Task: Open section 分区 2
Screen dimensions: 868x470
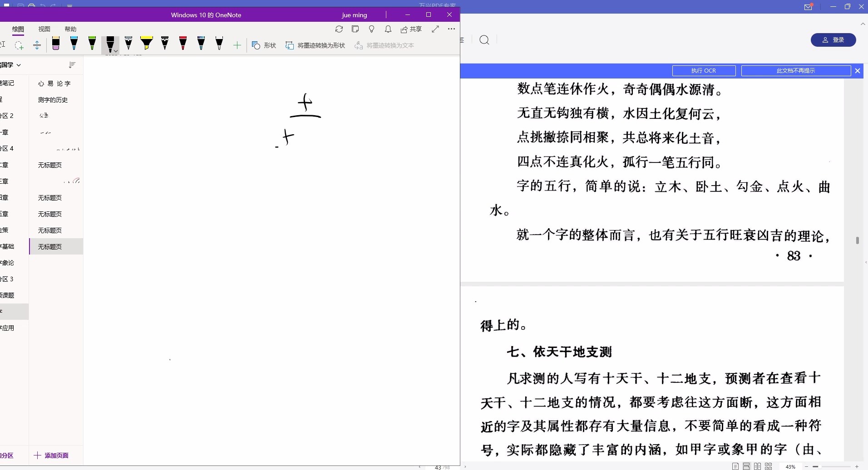Action: tap(14, 116)
